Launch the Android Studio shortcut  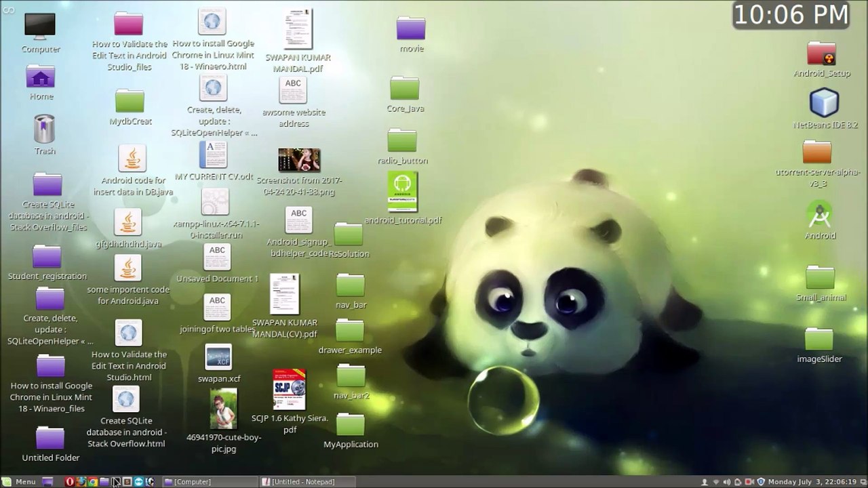click(820, 216)
